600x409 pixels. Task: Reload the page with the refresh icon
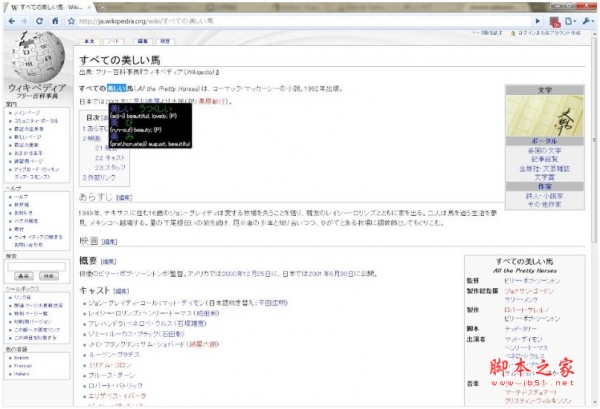point(39,21)
